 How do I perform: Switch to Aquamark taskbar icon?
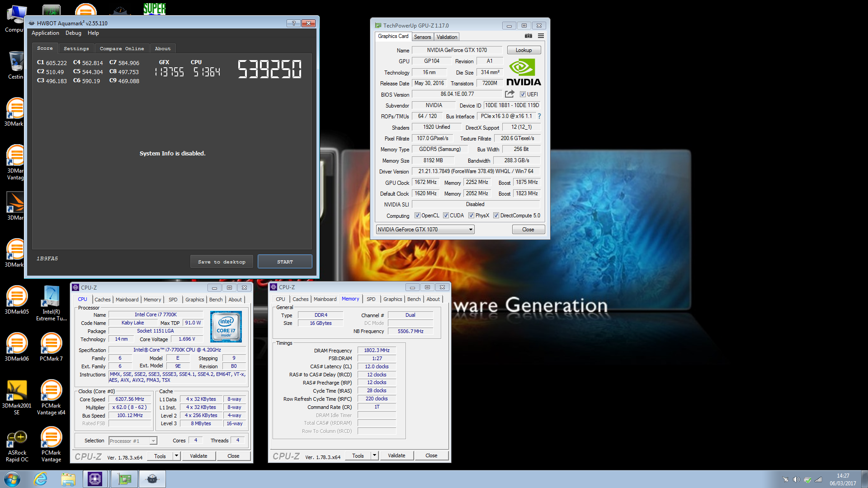(152, 479)
